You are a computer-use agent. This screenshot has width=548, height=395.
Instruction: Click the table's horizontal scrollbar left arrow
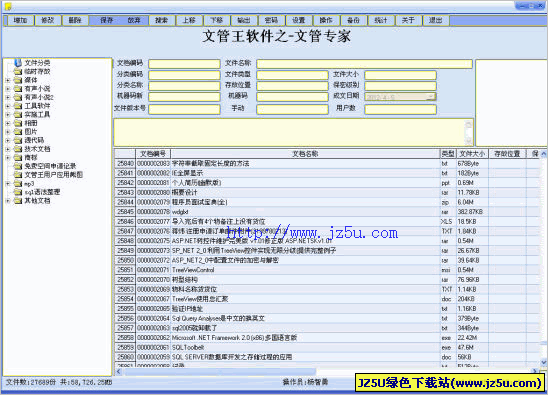[x=119, y=372]
